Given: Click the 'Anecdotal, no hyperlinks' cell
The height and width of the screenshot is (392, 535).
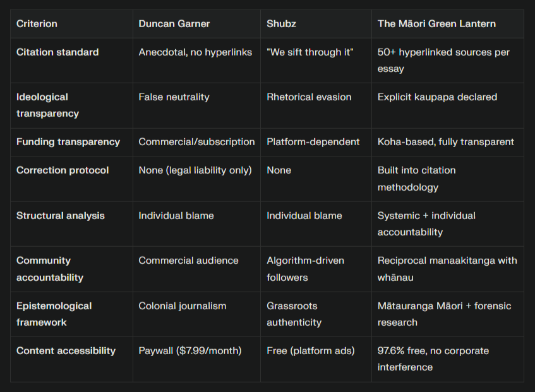Looking at the screenshot, I should tap(195, 52).
